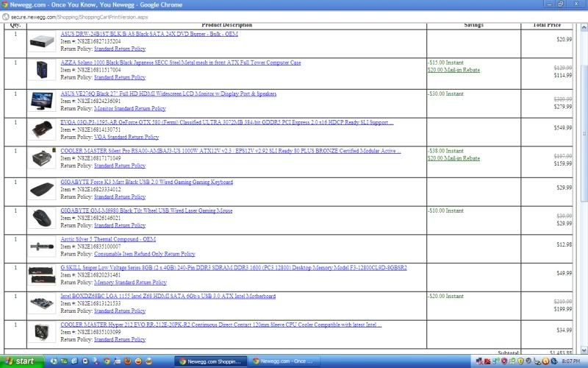Open the GIGABYTE GM-M6980 laser mouse link
This screenshot has height=368, width=588.
click(x=146, y=210)
